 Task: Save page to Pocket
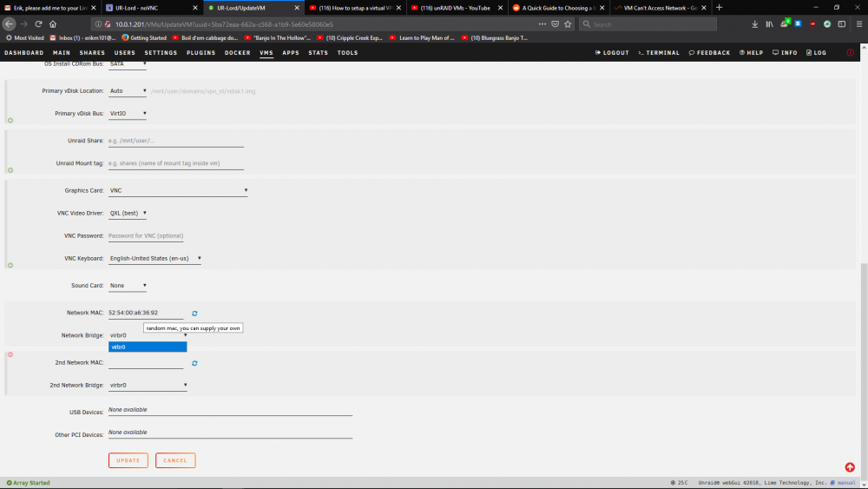(555, 23)
